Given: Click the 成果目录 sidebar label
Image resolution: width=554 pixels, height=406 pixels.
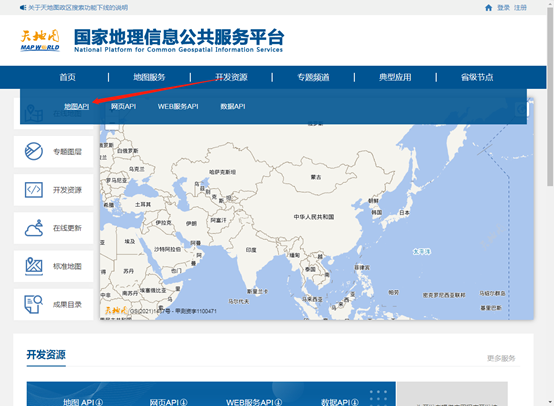Looking at the screenshot, I should pos(67,304).
